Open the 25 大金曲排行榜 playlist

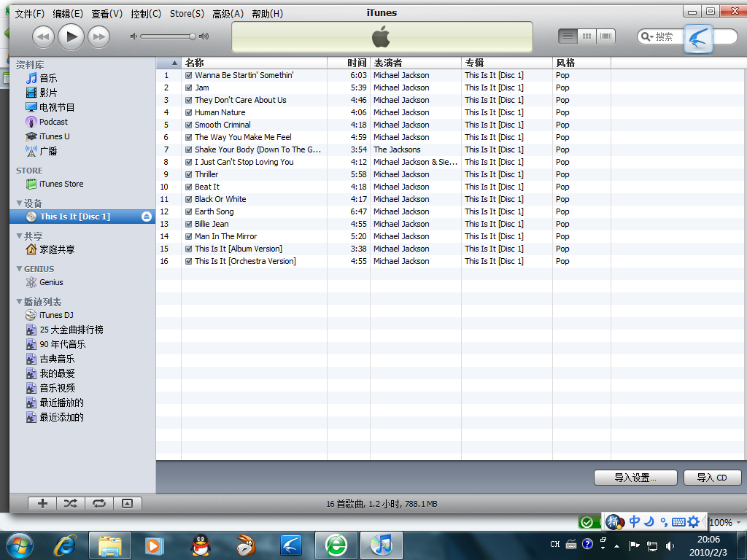[64, 330]
